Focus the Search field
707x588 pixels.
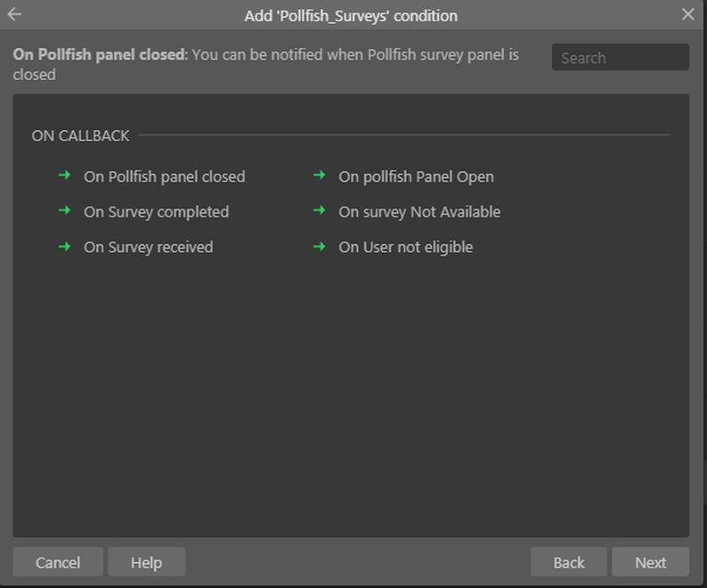620,57
